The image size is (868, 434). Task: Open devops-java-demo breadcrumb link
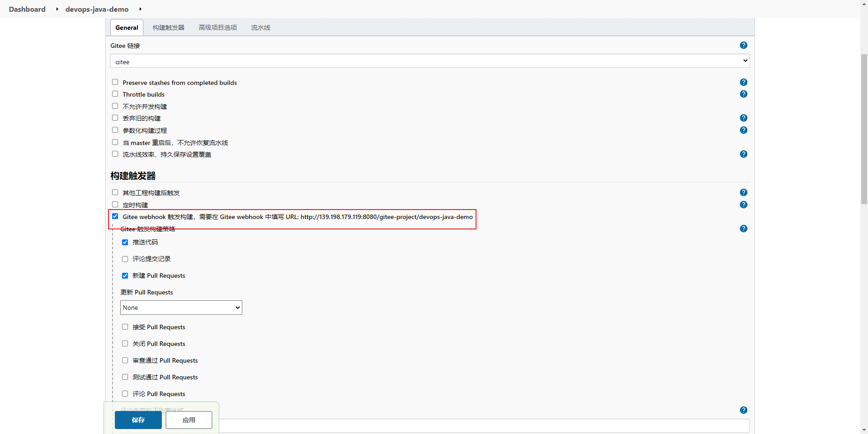(97, 9)
